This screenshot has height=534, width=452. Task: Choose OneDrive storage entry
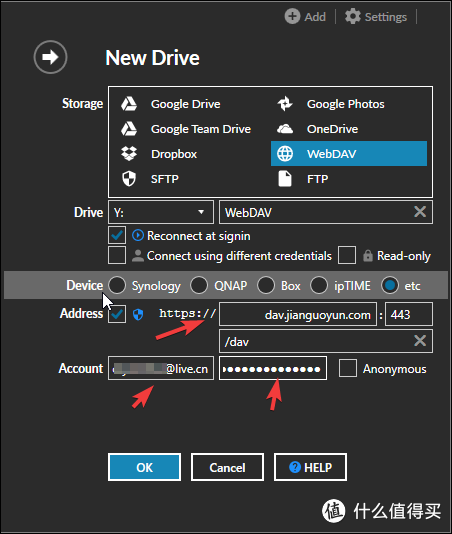(349, 129)
